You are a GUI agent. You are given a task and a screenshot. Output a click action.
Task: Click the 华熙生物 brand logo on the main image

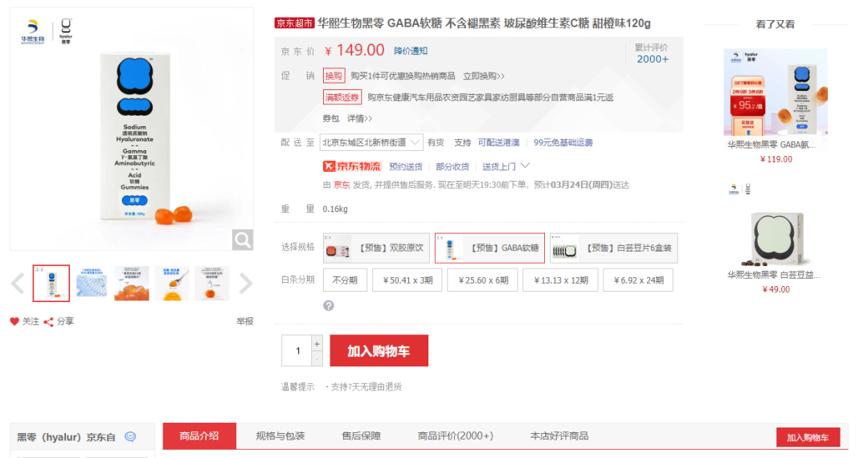coord(33,31)
